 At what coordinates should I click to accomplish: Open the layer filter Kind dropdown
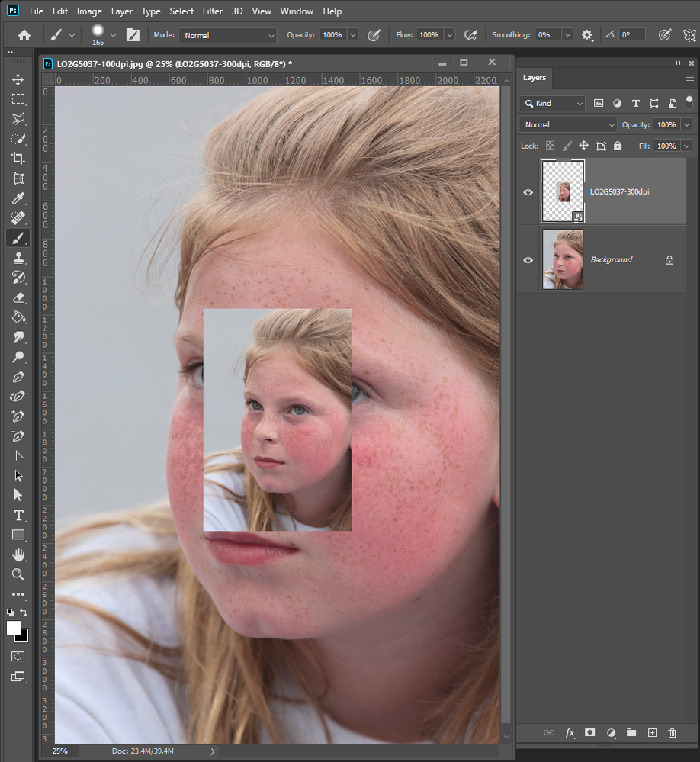[x=553, y=104]
